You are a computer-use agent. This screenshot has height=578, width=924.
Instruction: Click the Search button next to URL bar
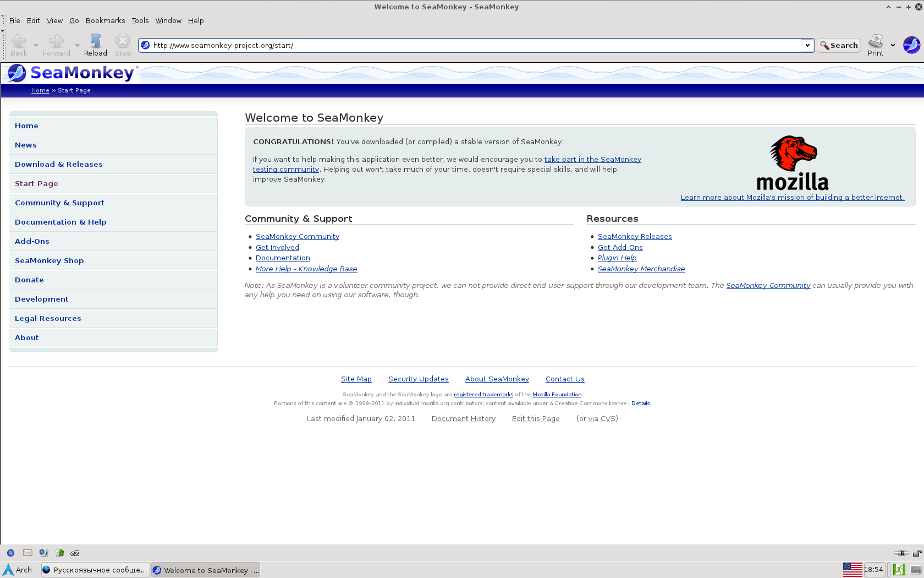[x=839, y=45]
